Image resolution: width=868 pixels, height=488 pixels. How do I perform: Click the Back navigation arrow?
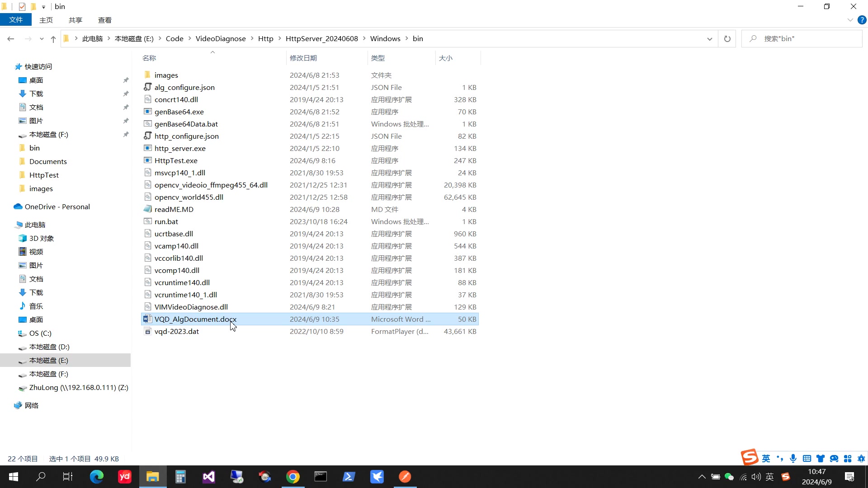point(11,39)
